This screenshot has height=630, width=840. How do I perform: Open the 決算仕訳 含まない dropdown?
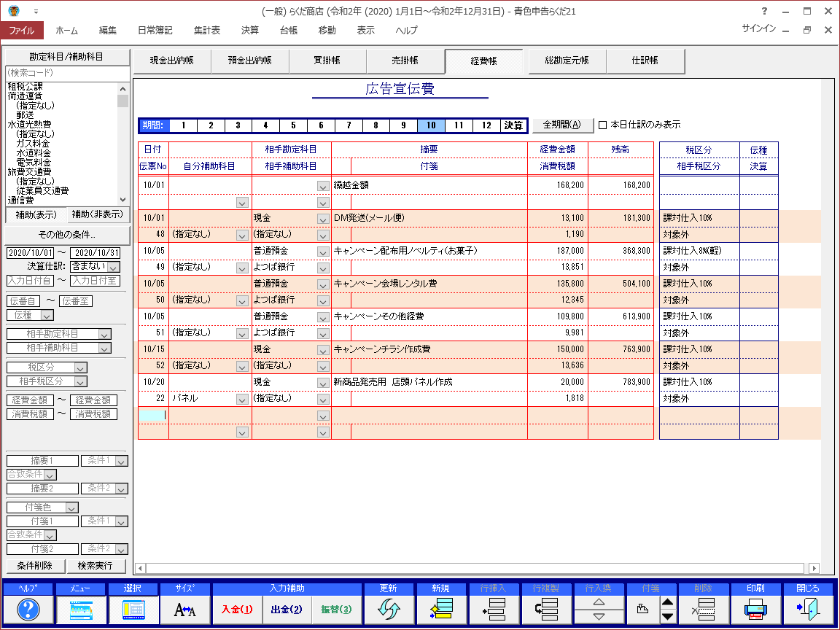(x=114, y=267)
